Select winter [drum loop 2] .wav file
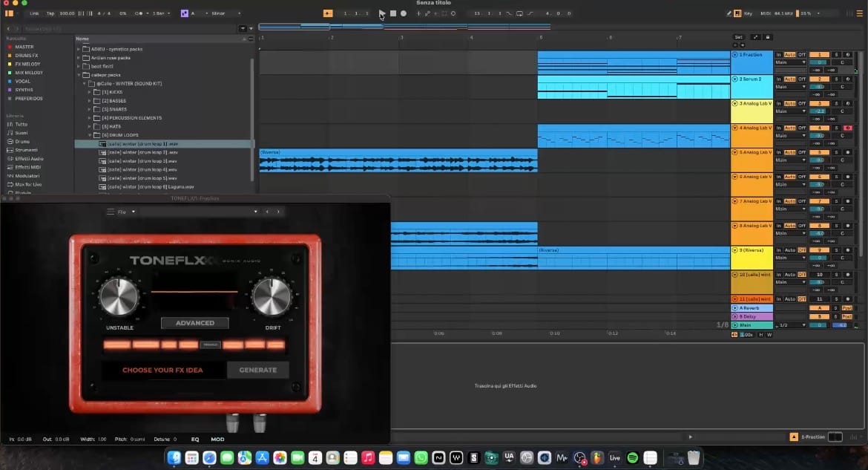 coord(142,152)
